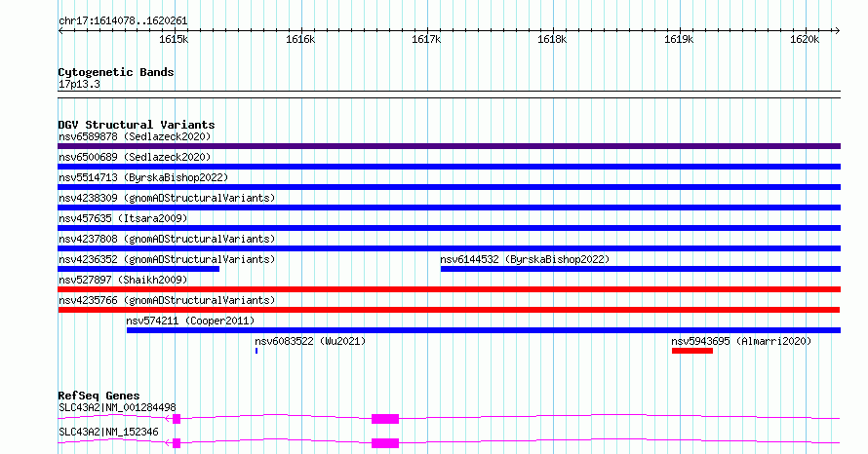Click the left arrow of the ruler

60,30
